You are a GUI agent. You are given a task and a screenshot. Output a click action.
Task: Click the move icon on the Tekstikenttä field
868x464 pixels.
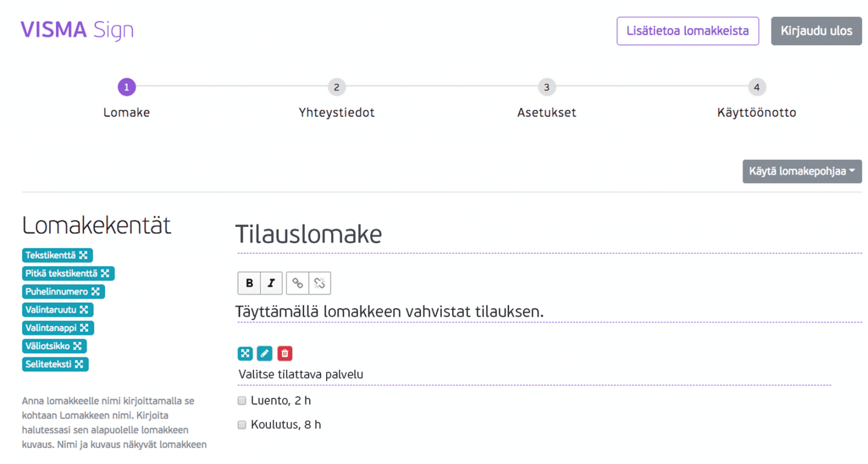coord(84,255)
